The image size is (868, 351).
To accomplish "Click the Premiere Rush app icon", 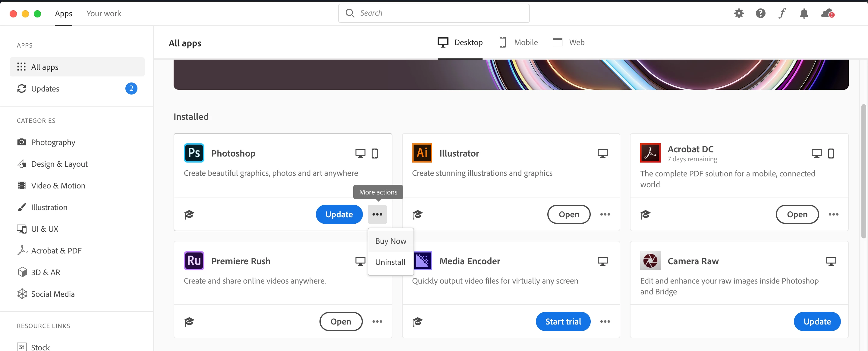I will [194, 260].
